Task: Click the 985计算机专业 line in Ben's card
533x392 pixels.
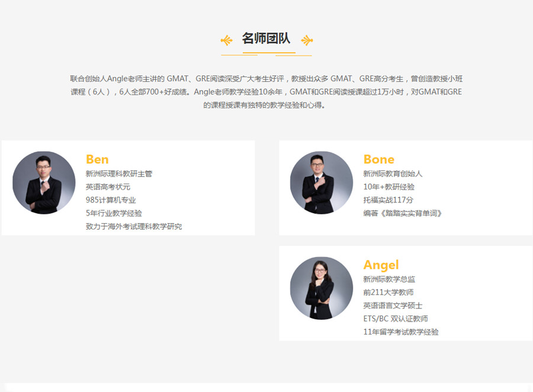Action: (111, 200)
